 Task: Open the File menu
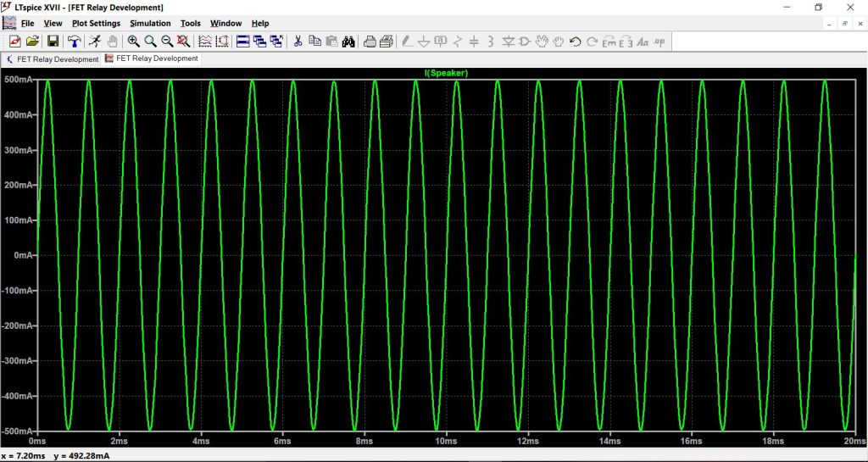(28, 23)
